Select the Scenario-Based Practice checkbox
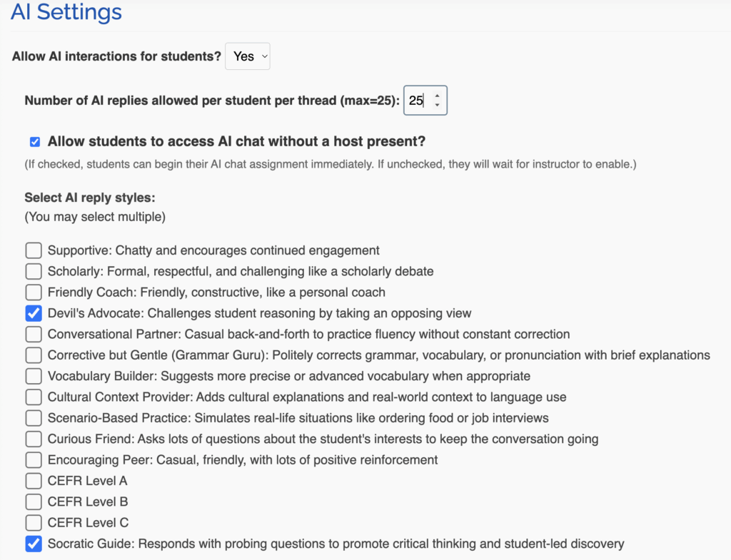Screen dimensions: 731x560 coord(34,418)
